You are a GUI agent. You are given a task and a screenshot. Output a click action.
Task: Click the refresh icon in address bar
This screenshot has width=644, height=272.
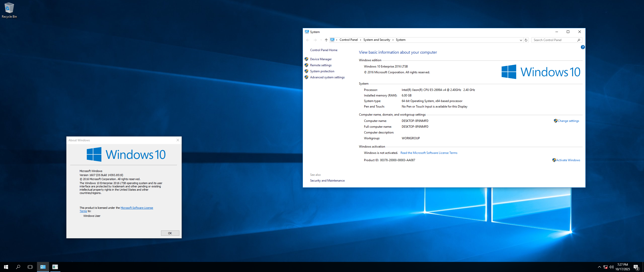coord(526,40)
